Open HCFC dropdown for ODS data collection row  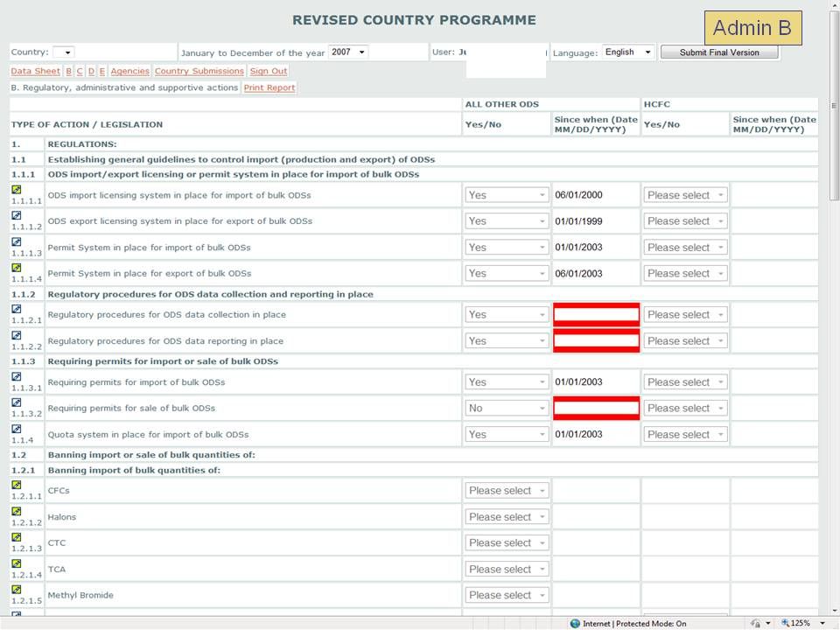[x=685, y=314]
